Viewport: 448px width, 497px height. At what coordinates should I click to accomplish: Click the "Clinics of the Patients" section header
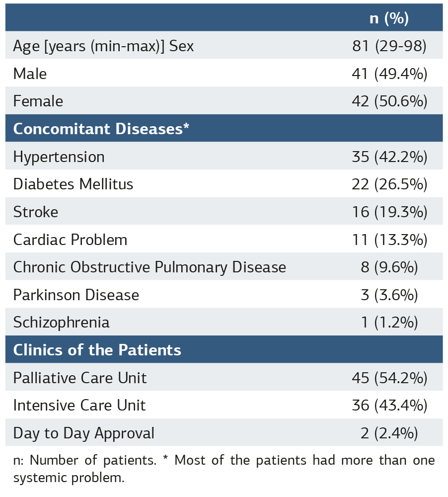(x=97, y=350)
